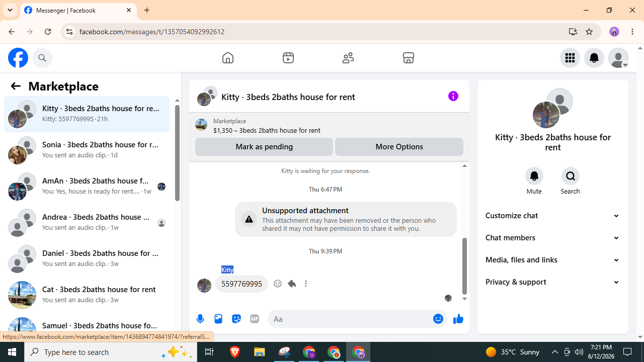Open the Facebook search icon
The width and height of the screenshot is (644, 362).
click(42, 58)
